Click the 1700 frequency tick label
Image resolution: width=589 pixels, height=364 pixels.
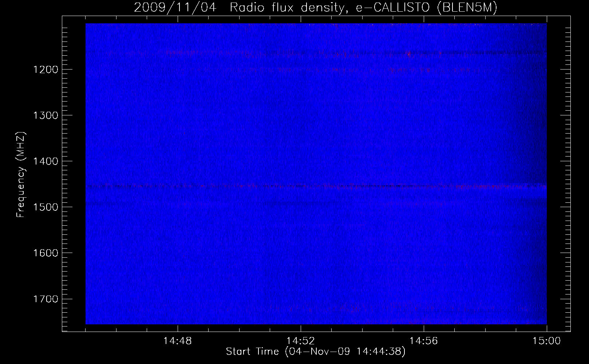click(46, 299)
